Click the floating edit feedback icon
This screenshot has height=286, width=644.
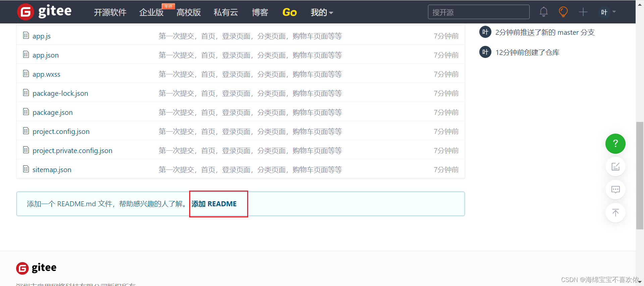[x=615, y=166]
